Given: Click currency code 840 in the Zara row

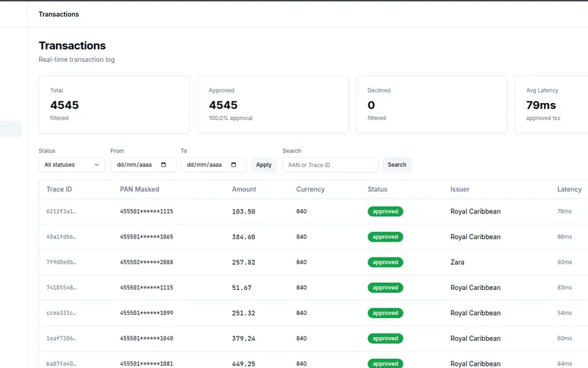Looking at the screenshot, I should pos(301,262).
